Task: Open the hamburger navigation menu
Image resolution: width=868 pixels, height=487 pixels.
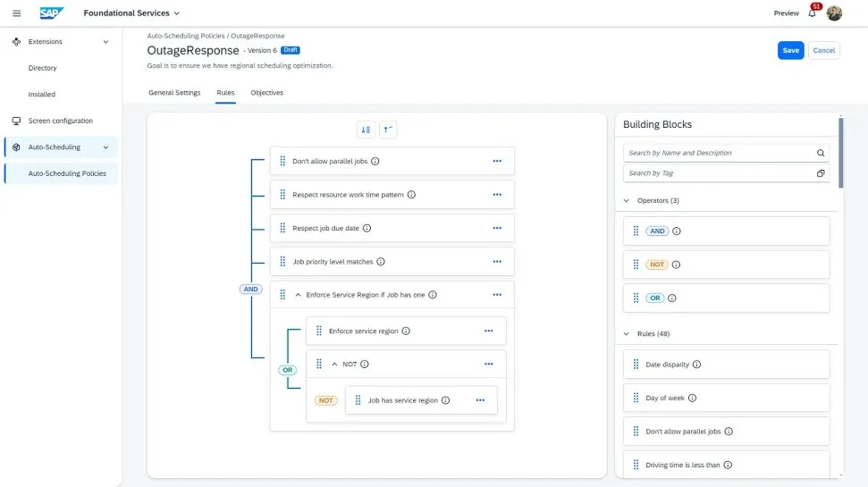Action: pyautogui.click(x=16, y=13)
